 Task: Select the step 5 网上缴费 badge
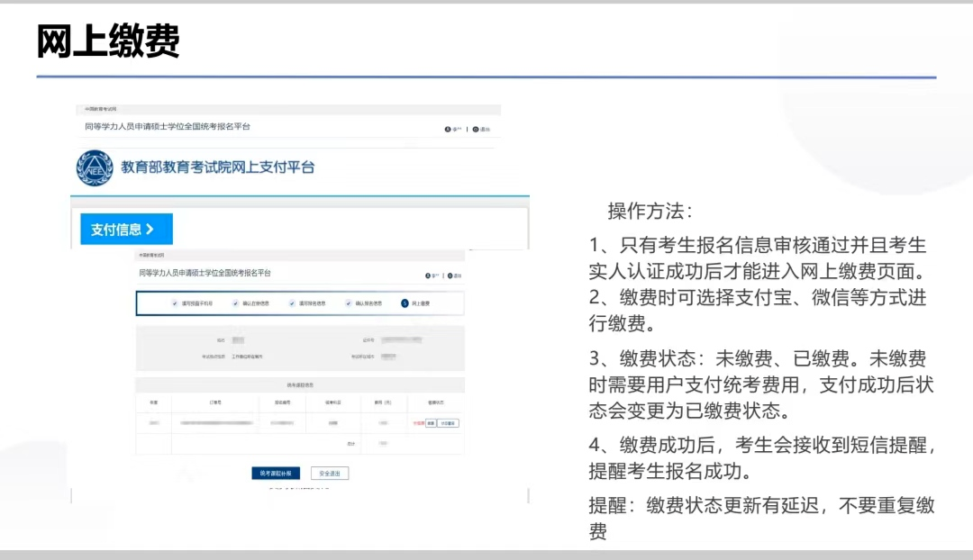[x=405, y=303]
